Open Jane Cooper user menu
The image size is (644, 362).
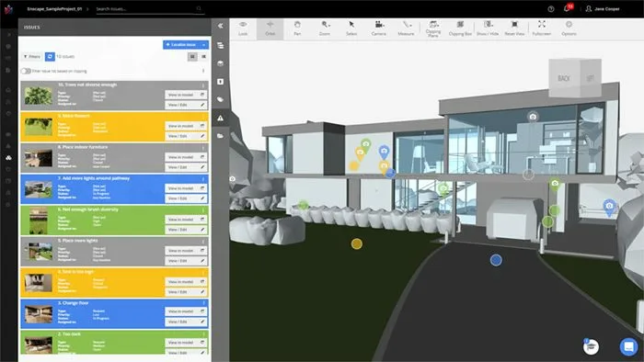[603, 8]
